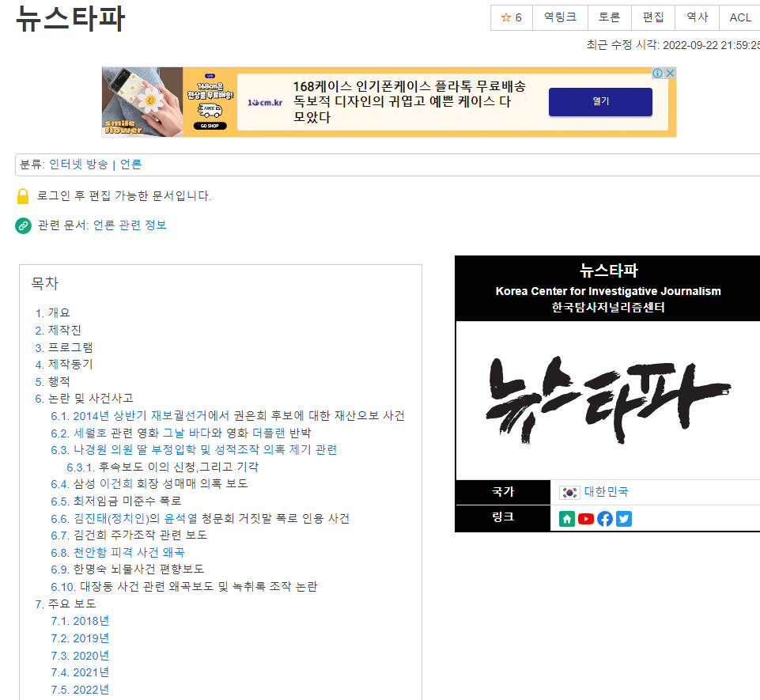
Task: Click the 뉴스타파 calligraphy logo image
Action: point(608,400)
